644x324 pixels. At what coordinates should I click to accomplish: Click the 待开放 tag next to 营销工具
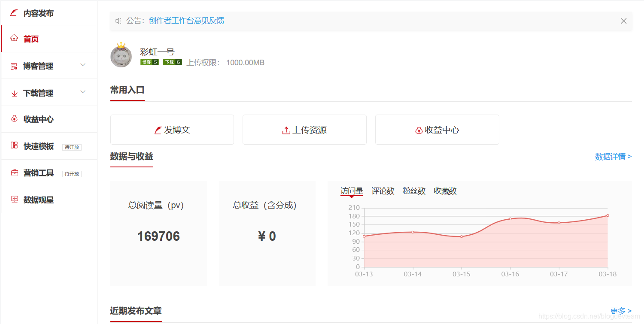click(x=72, y=174)
